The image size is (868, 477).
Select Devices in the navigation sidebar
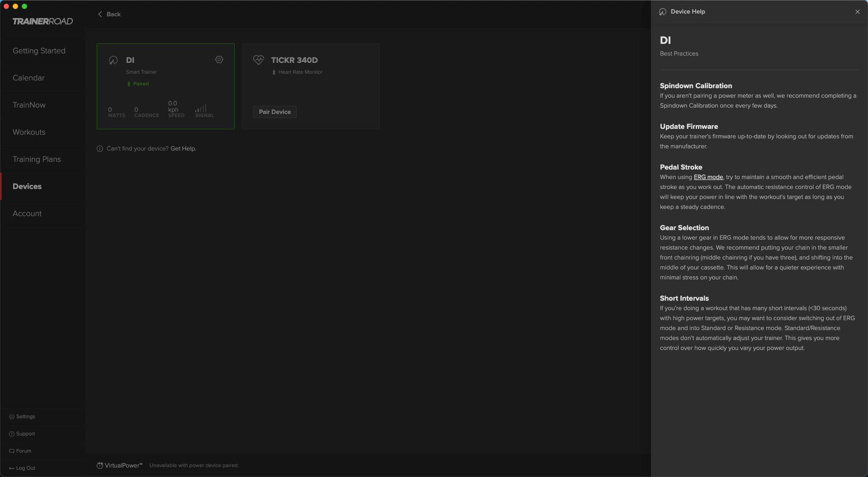[27, 186]
